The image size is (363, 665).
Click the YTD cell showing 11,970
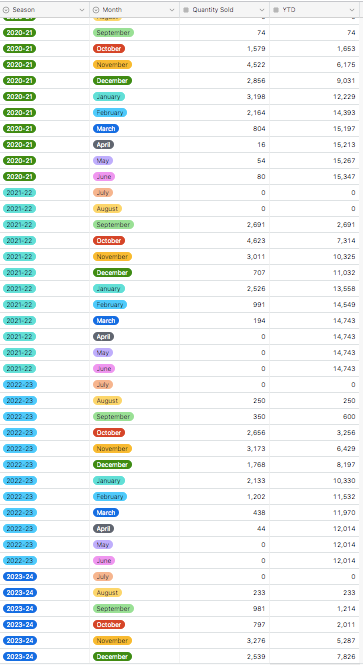pos(314,513)
